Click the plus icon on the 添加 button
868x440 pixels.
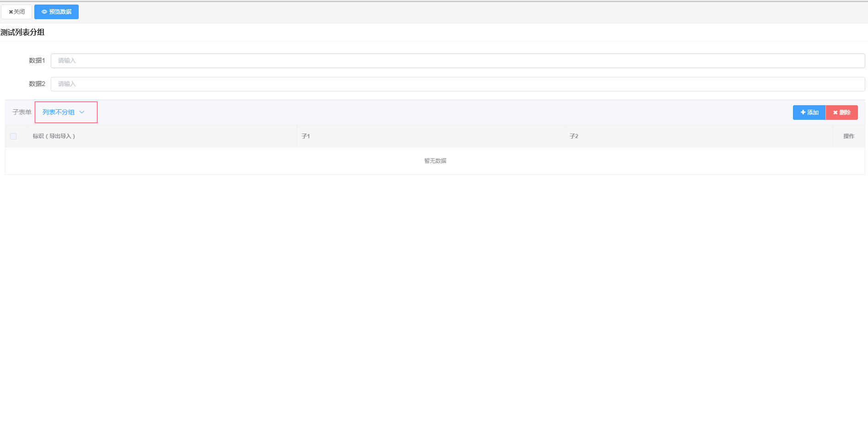point(803,113)
